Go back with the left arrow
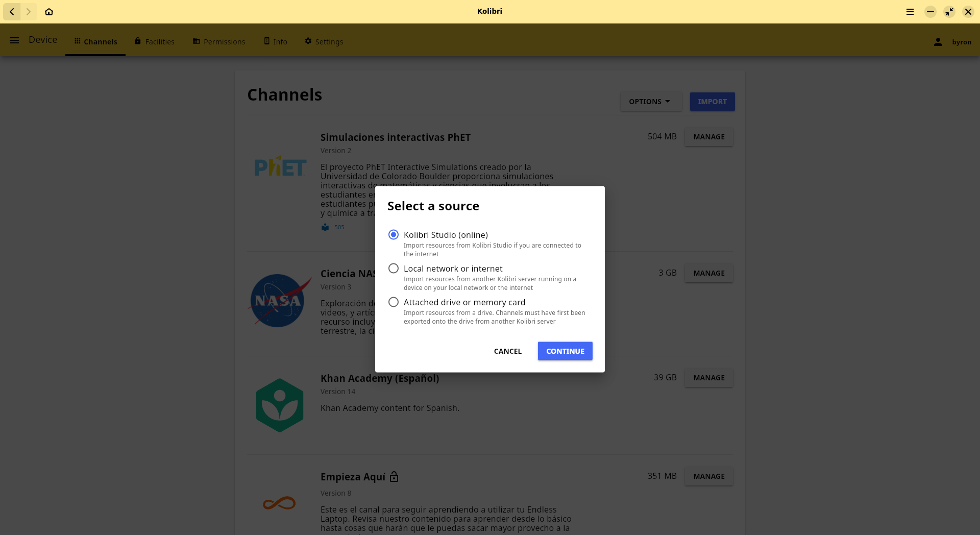Screen dimensions: 980x535 tap(12, 12)
